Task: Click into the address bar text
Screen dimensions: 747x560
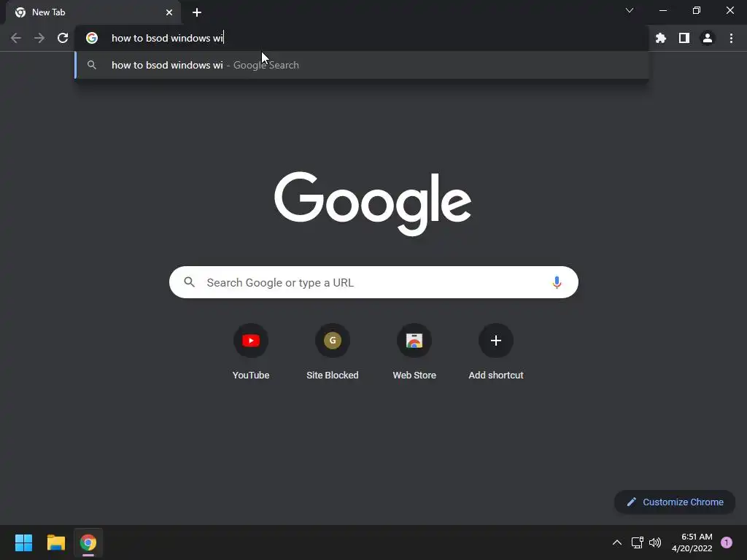Action: pos(167,38)
